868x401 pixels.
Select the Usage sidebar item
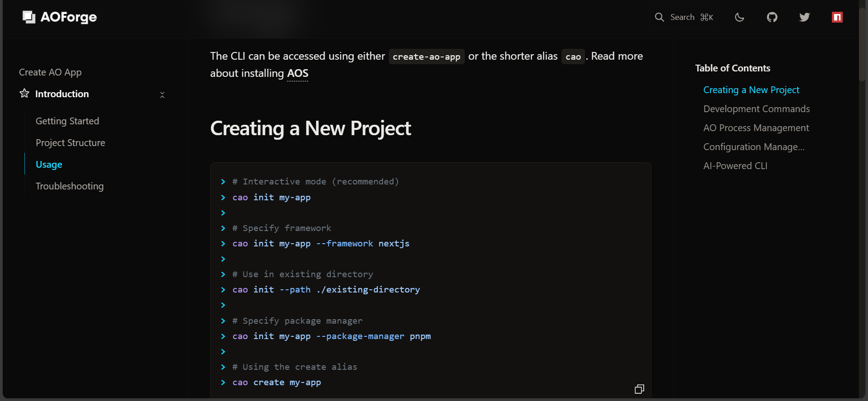point(49,165)
